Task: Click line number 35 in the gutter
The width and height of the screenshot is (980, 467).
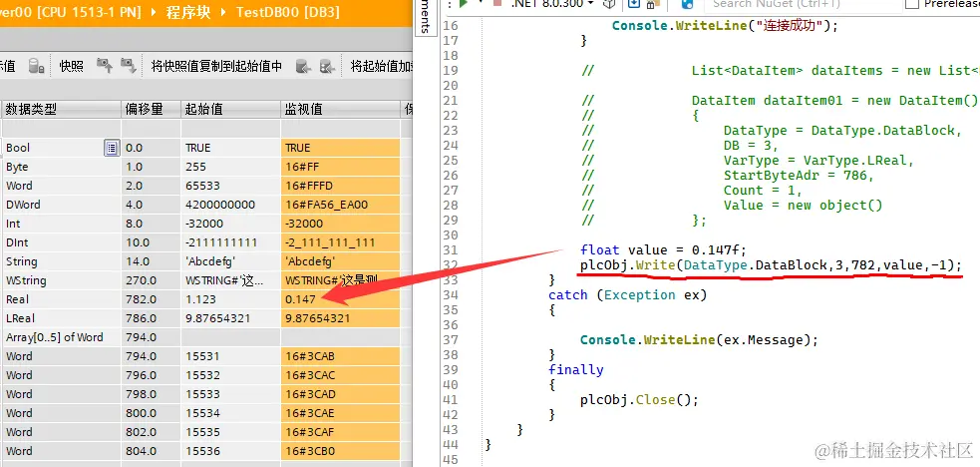Action: point(451,310)
